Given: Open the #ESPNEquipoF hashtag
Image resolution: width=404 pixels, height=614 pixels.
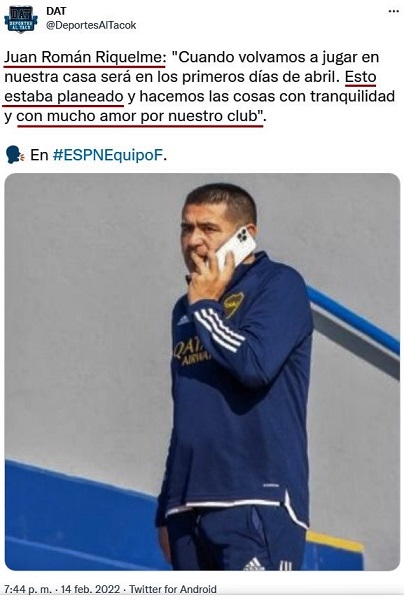Looking at the screenshot, I should coord(108,155).
